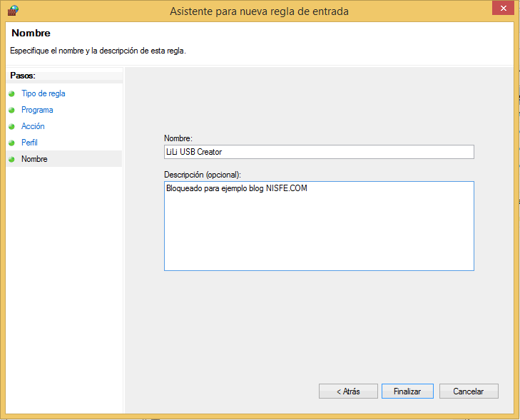Cancel the wizard with the Cancelar button
This screenshot has height=420, width=520.
(x=469, y=391)
